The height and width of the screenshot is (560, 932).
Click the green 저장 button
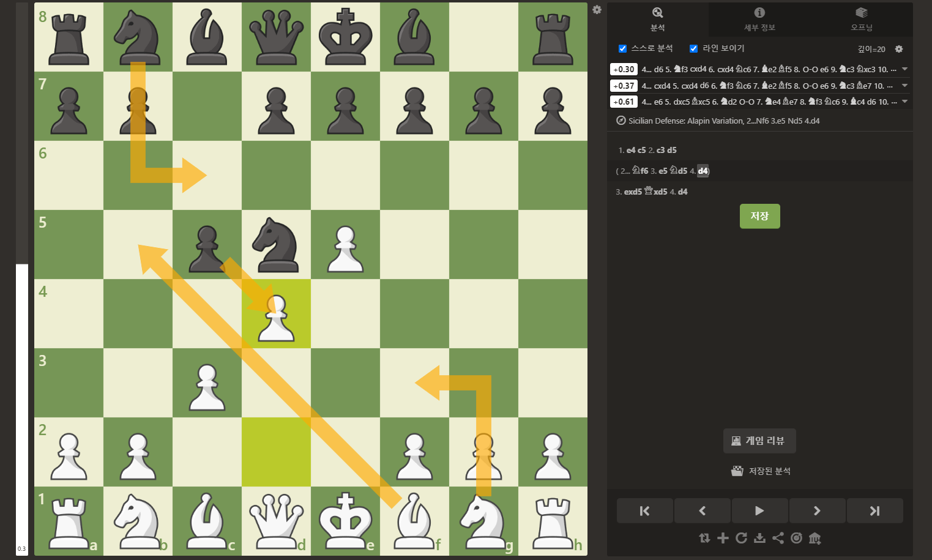pos(759,216)
